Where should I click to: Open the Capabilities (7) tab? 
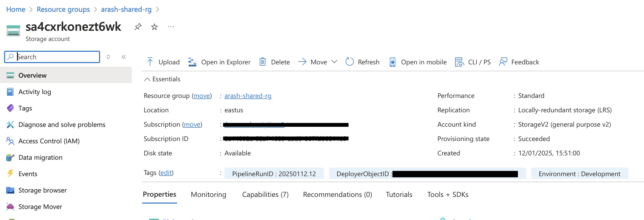tap(265, 194)
